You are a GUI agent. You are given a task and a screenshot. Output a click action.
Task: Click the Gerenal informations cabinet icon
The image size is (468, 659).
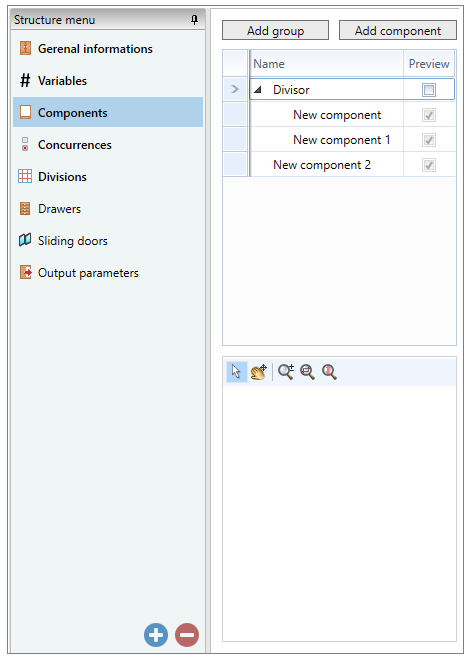(x=25, y=48)
